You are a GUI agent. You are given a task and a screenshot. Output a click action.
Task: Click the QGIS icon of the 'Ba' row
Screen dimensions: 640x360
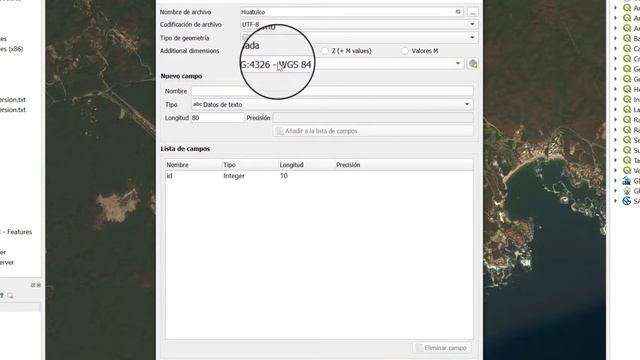click(627, 38)
